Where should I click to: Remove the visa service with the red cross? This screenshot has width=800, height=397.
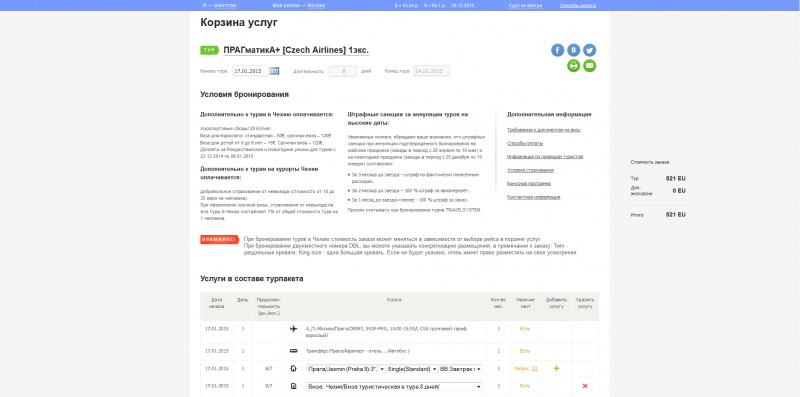pyautogui.click(x=585, y=386)
